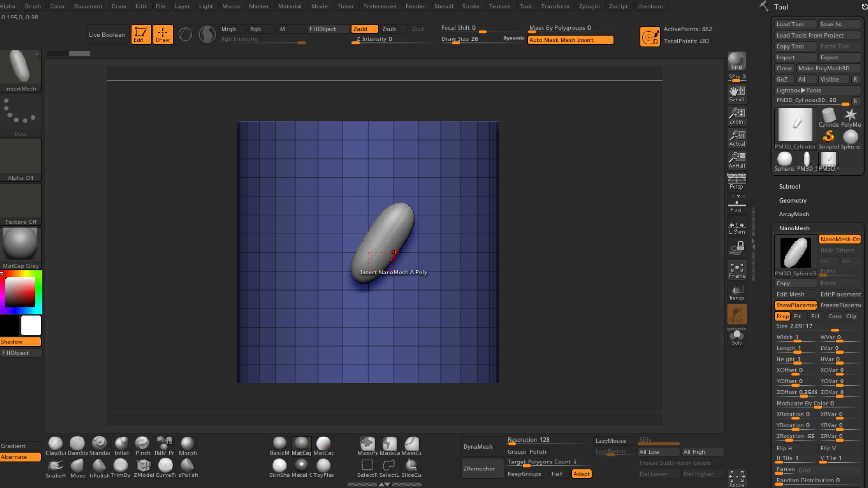Click the Zoom view icon
Screen dimensions: 868x488
click(736, 116)
